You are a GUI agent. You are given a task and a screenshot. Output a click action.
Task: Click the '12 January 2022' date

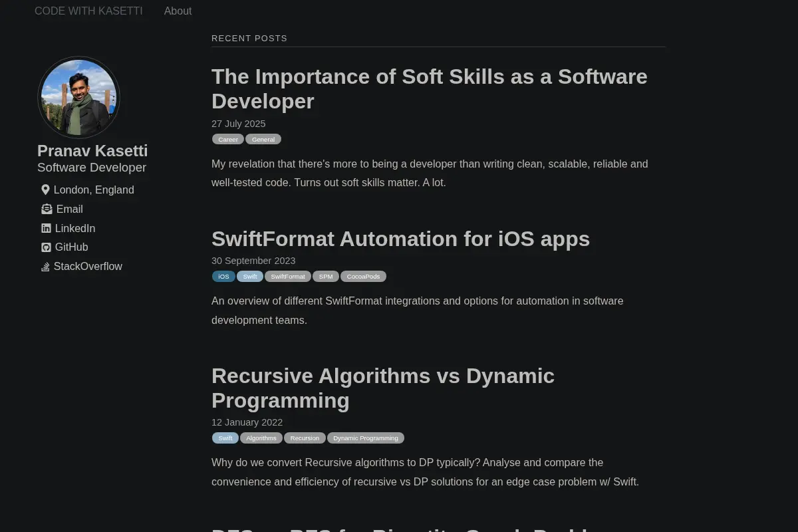tap(247, 422)
